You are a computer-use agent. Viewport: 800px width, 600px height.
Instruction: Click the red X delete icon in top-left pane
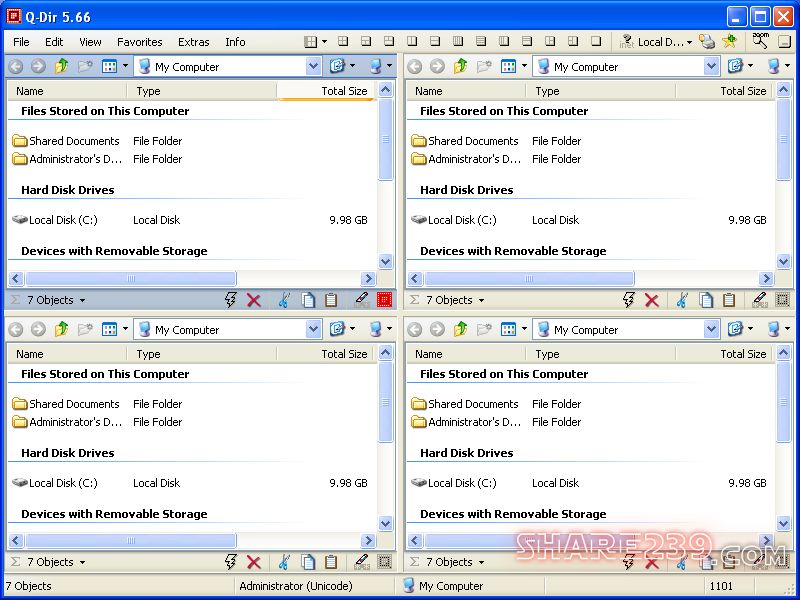click(x=254, y=300)
